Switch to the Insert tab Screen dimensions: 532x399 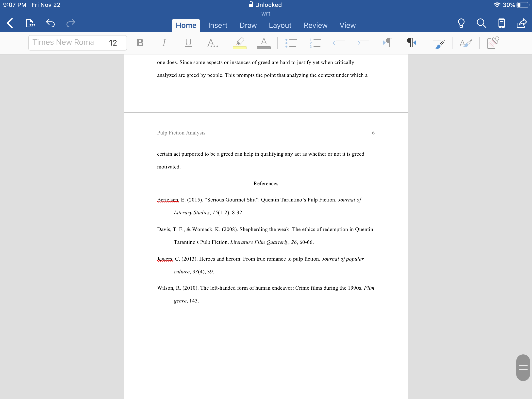pyautogui.click(x=218, y=25)
